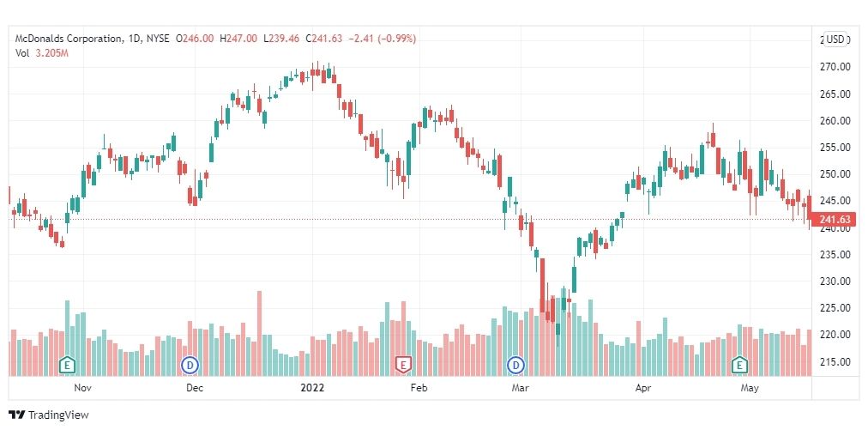Click the dividend D marker near December
The image size is (868, 430).
(190, 365)
